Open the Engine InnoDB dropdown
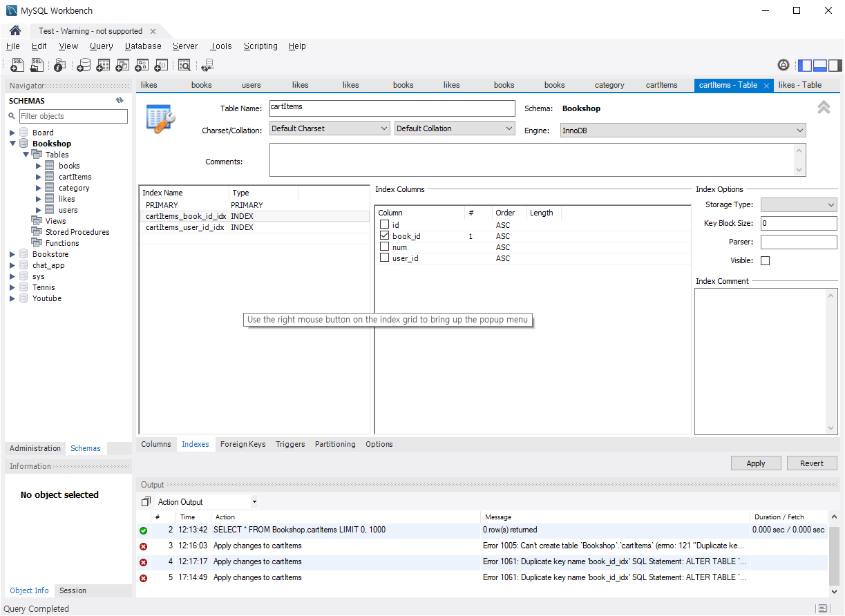This screenshot has height=616, width=845. [683, 131]
